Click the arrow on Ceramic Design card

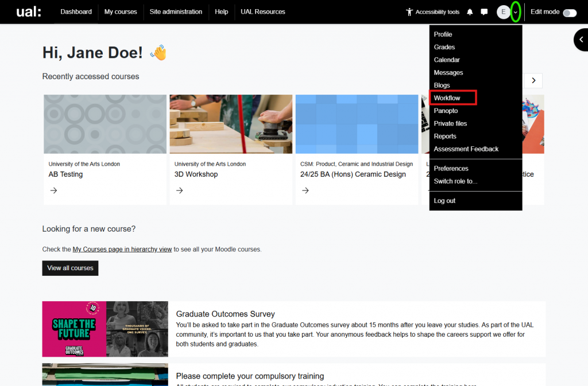click(x=305, y=190)
